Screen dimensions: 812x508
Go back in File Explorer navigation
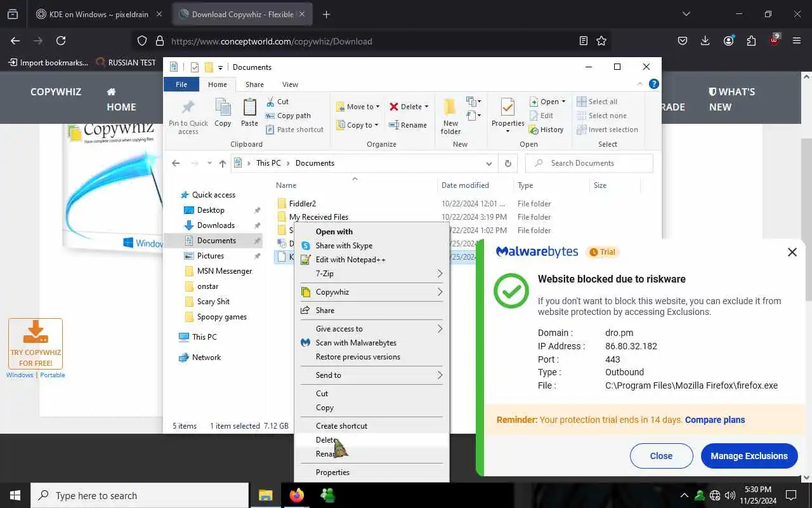pyautogui.click(x=176, y=163)
